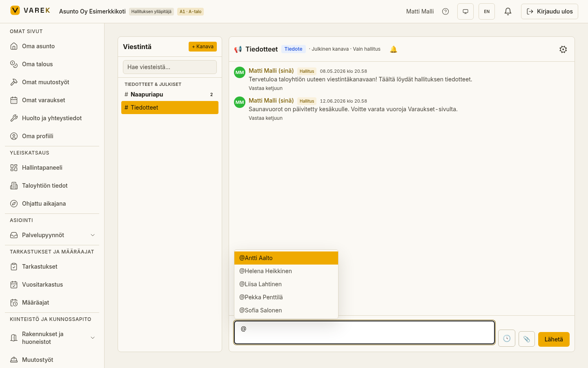The height and width of the screenshot is (368, 588).
Task: Click the Naapuriapu unread count 2
Action: (x=212, y=94)
